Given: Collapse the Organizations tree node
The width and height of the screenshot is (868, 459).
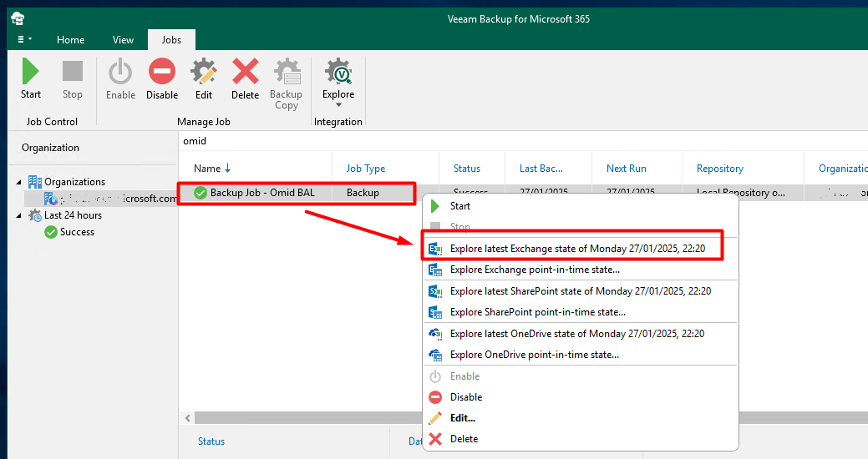Looking at the screenshot, I should (x=19, y=182).
